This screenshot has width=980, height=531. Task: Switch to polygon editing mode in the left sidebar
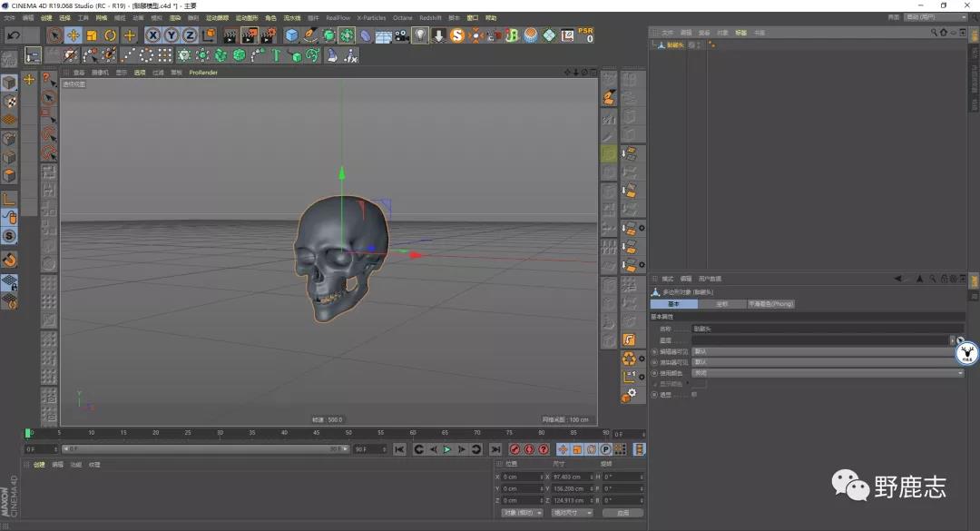8,172
